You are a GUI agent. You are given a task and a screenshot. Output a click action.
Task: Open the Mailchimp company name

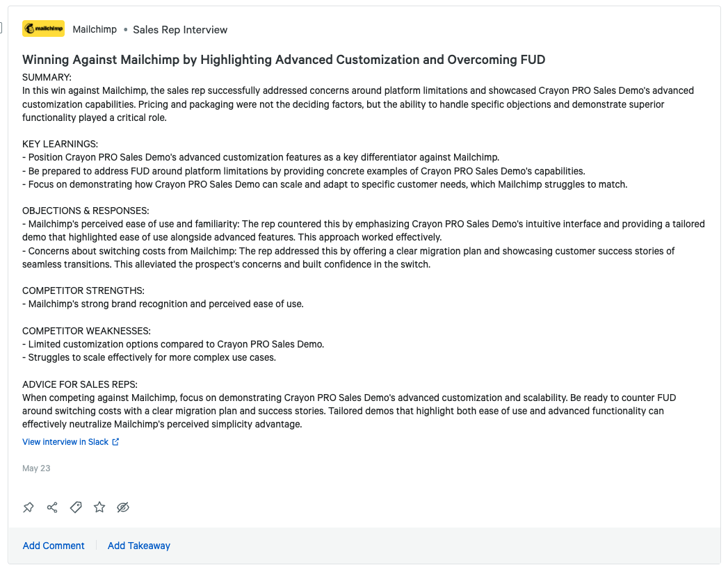95,29
